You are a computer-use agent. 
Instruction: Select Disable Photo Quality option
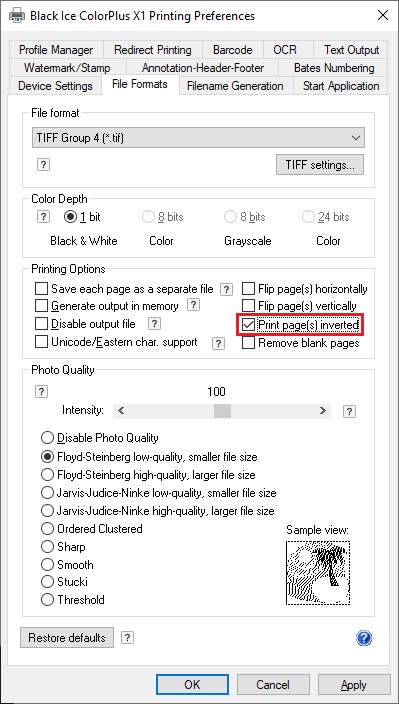click(47, 437)
